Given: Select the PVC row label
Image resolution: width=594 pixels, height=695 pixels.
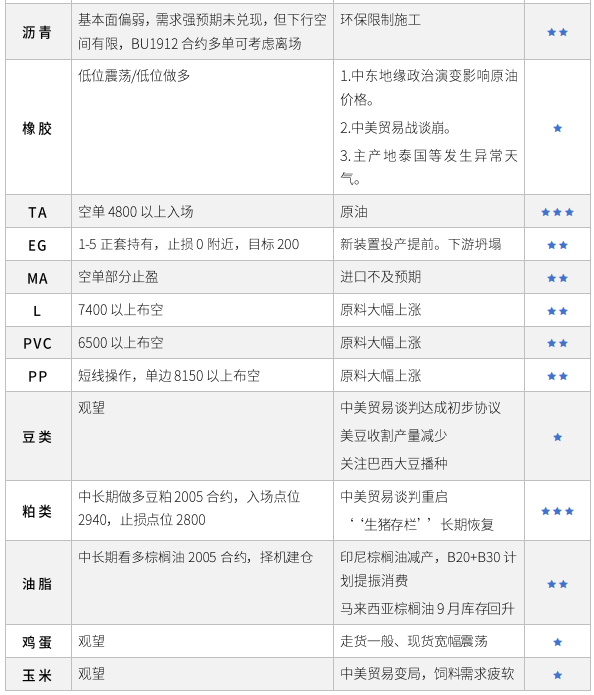Looking at the screenshot, I should point(37,344).
